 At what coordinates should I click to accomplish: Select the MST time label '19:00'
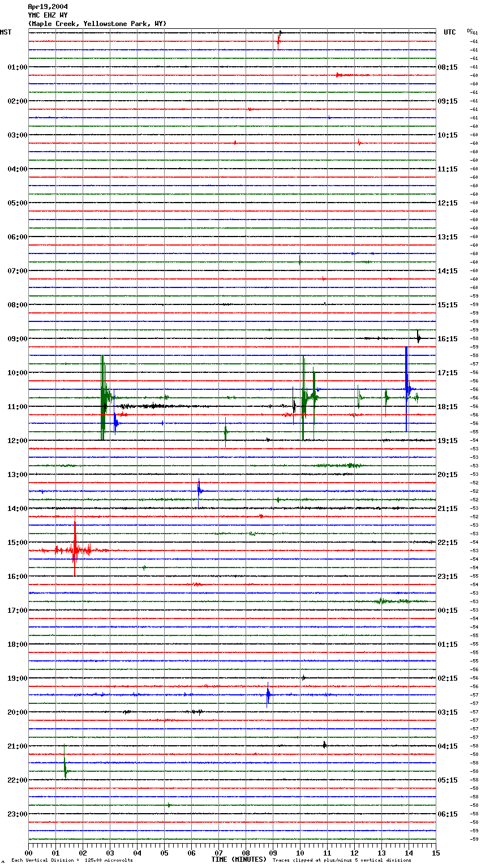coord(18,678)
